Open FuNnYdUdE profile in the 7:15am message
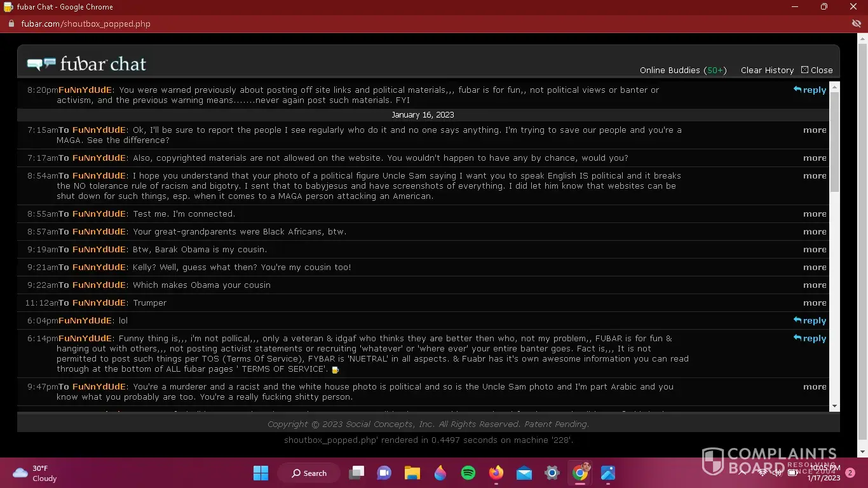 [x=99, y=130]
